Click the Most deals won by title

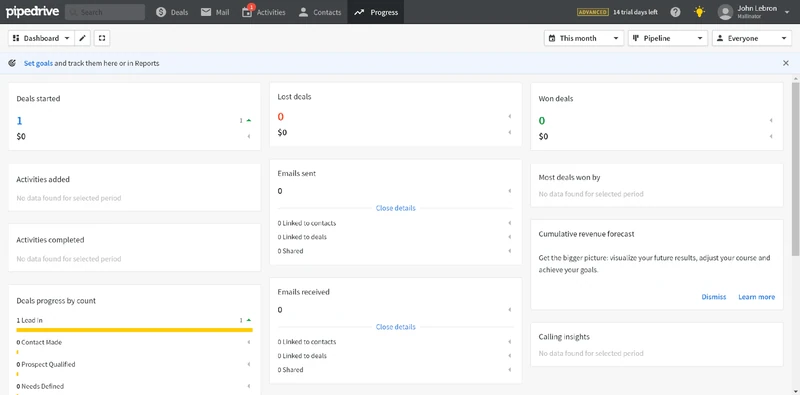(x=569, y=178)
